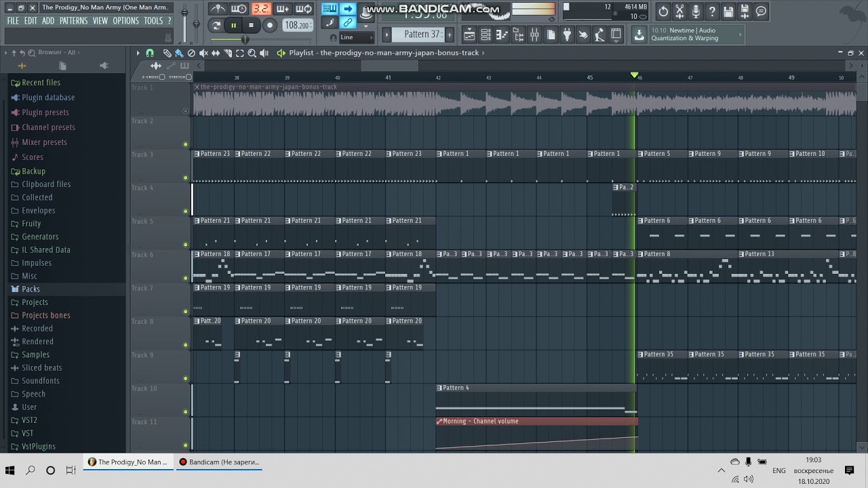The width and height of the screenshot is (868, 488).
Task: Open the content library download icon
Action: (x=639, y=35)
